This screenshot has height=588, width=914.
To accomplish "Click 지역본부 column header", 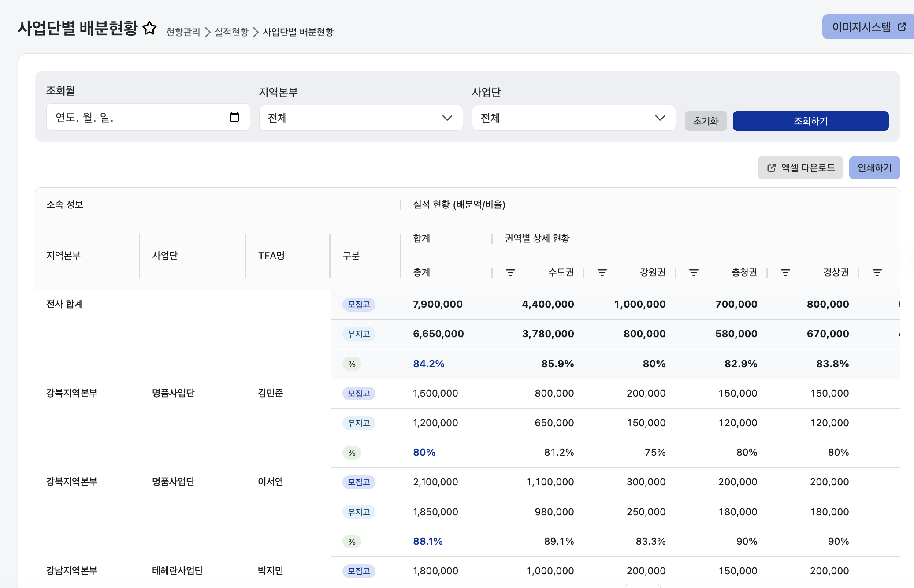I will click(63, 256).
